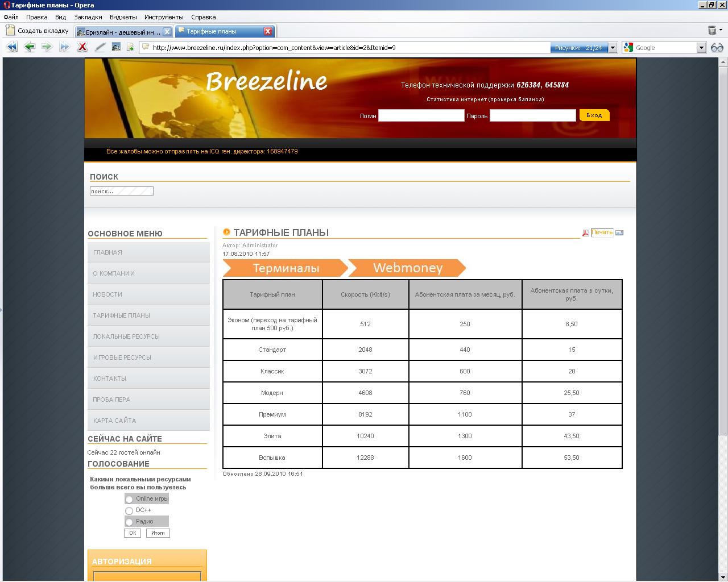Expand the trash can dropdown arrow
Screen dimensions: 728x582
pyautogui.click(x=721, y=31)
